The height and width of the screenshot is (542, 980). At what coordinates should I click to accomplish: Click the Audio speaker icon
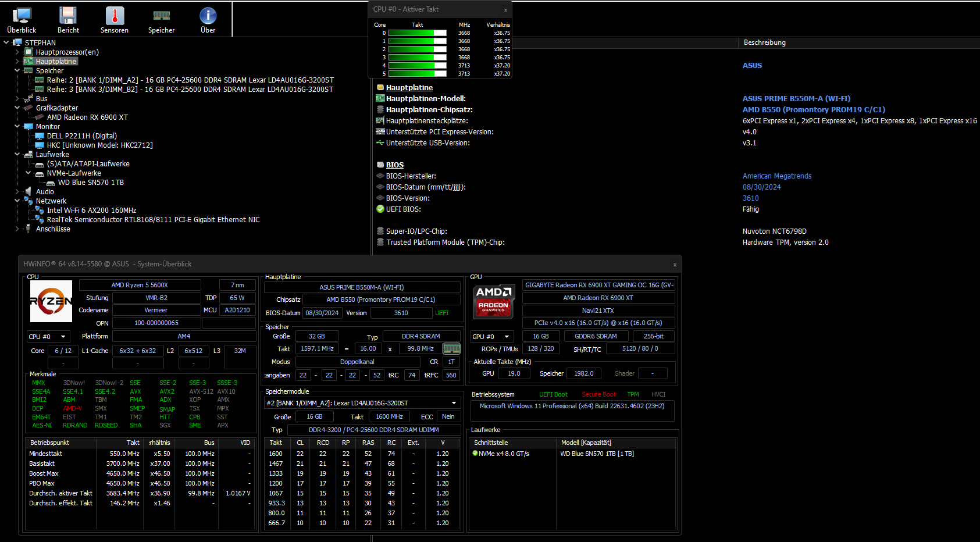[28, 191]
